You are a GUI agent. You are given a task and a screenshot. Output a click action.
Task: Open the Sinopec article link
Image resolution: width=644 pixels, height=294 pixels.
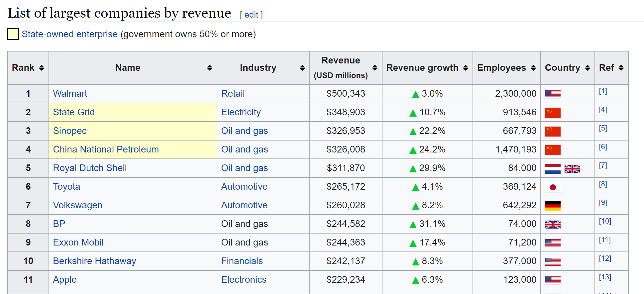point(70,131)
